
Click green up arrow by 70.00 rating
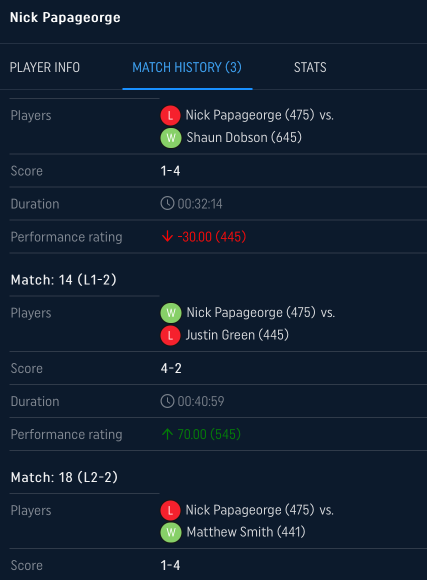click(167, 434)
